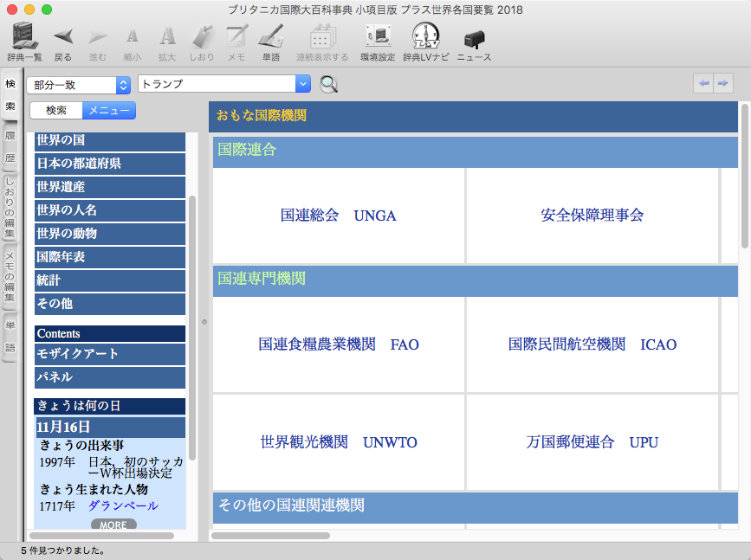Open the 日本の都道府県 menu item
The image size is (751, 560).
110,164
